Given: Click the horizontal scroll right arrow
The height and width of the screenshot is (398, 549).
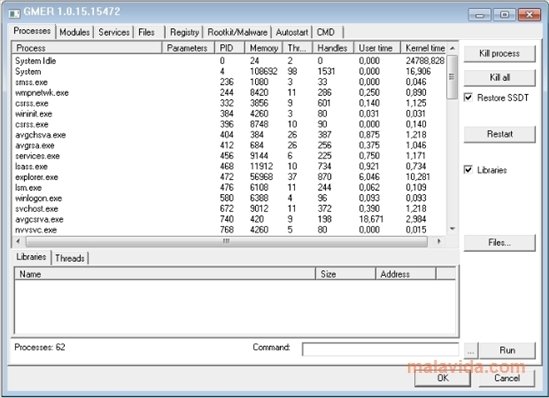Looking at the screenshot, I should 439,241.
